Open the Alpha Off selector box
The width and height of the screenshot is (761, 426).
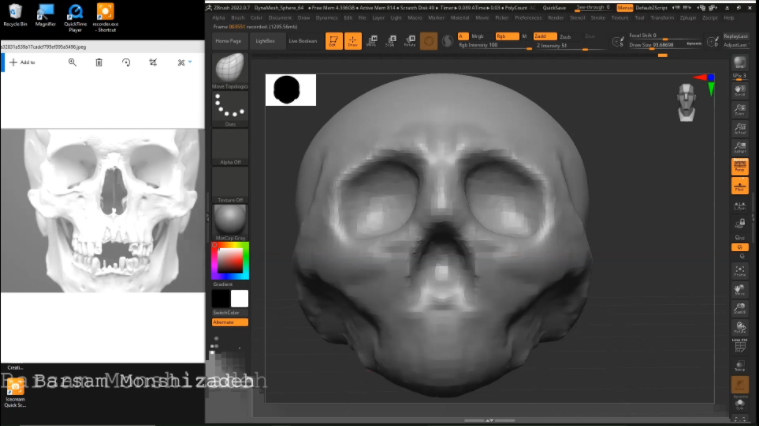click(x=230, y=147)
